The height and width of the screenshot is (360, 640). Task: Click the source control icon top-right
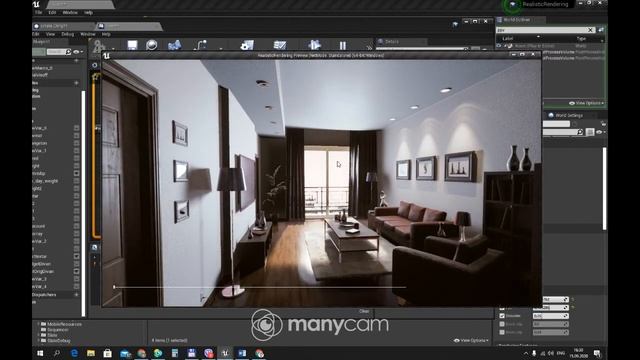[x=513, y=4]
